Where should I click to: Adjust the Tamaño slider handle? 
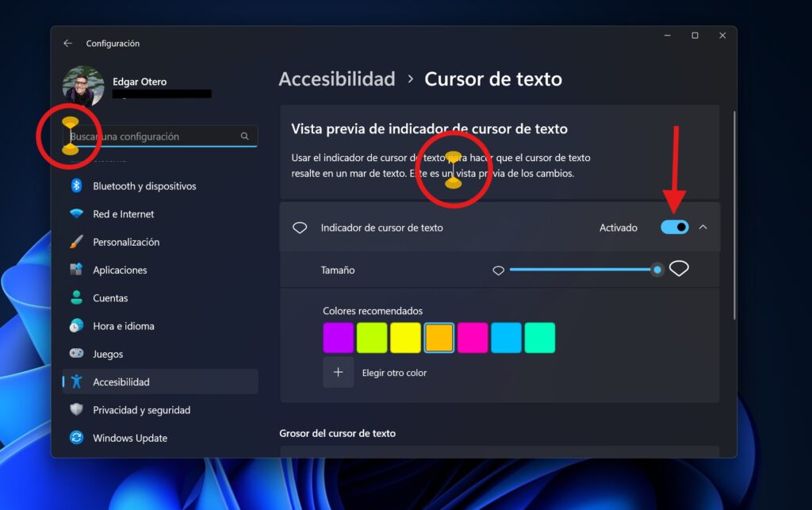click(x=657, y=270)
